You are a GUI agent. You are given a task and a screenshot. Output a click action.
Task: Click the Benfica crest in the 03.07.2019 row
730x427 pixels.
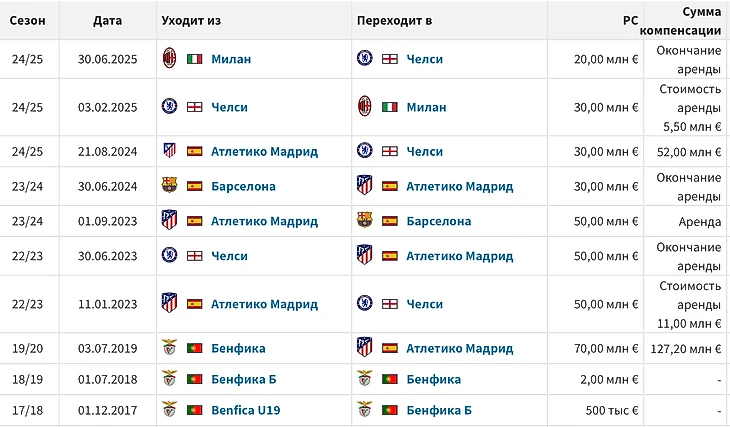pos(169,348)
